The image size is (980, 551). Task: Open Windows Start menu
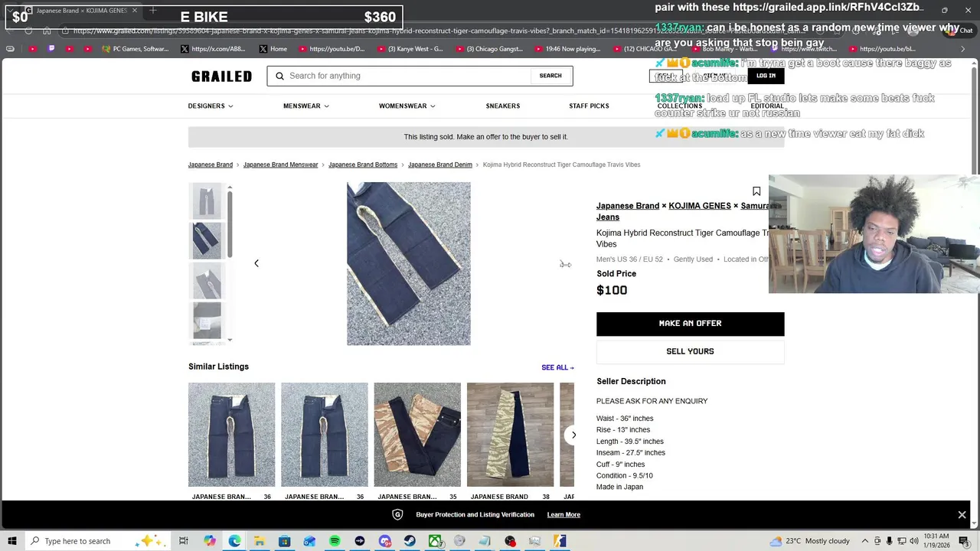pyautogui.click(x=12, y=541)
